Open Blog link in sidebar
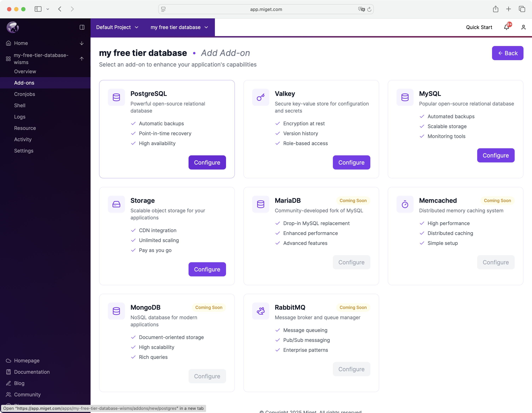Screen dimensions: 532x413 click(19, 383)
